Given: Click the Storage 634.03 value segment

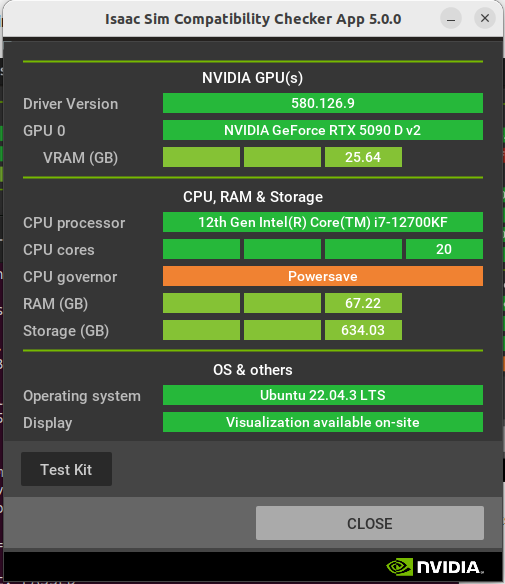Looking at the screenshot, I should tap(363, 330).
